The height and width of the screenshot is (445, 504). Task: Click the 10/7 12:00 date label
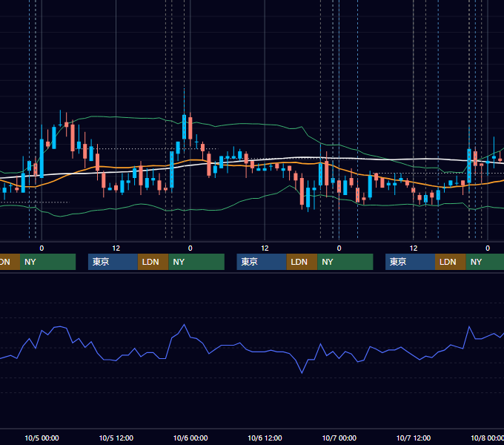(x=414, y=438)
